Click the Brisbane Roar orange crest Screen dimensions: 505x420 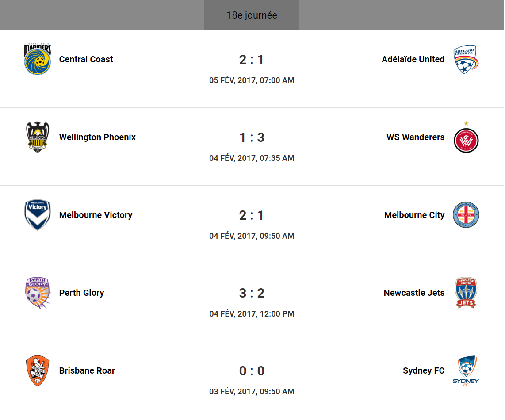(38, 370)
